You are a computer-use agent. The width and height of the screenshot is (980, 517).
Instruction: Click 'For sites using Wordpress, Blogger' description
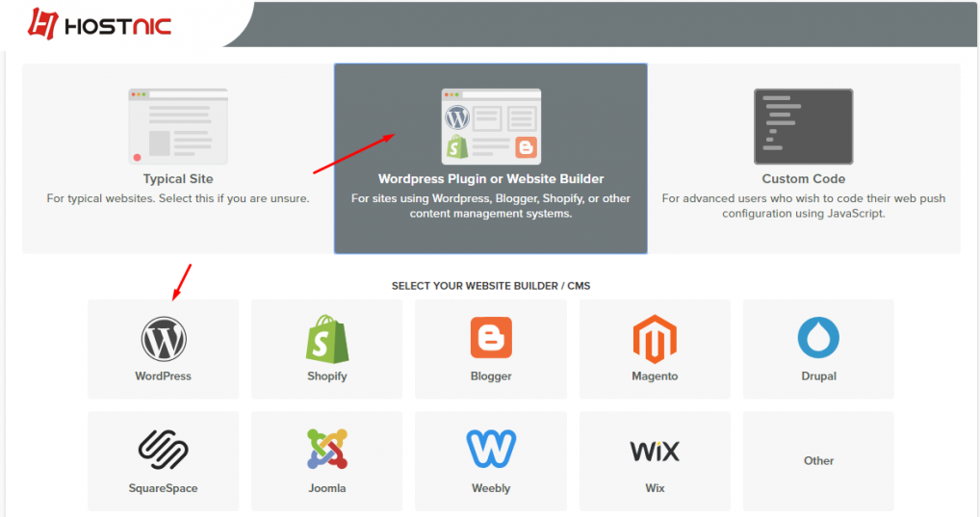[x=491, y=206]
